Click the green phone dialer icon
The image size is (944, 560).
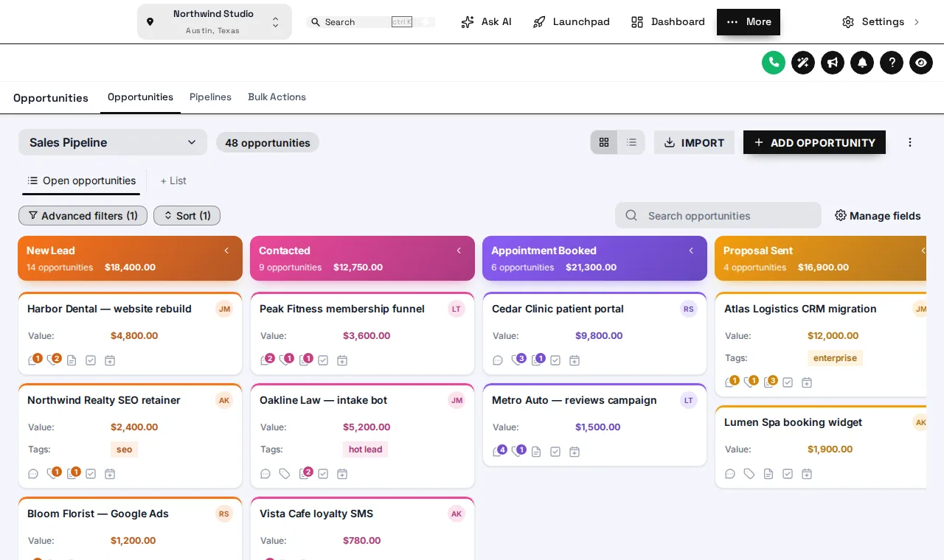[774, 63]
